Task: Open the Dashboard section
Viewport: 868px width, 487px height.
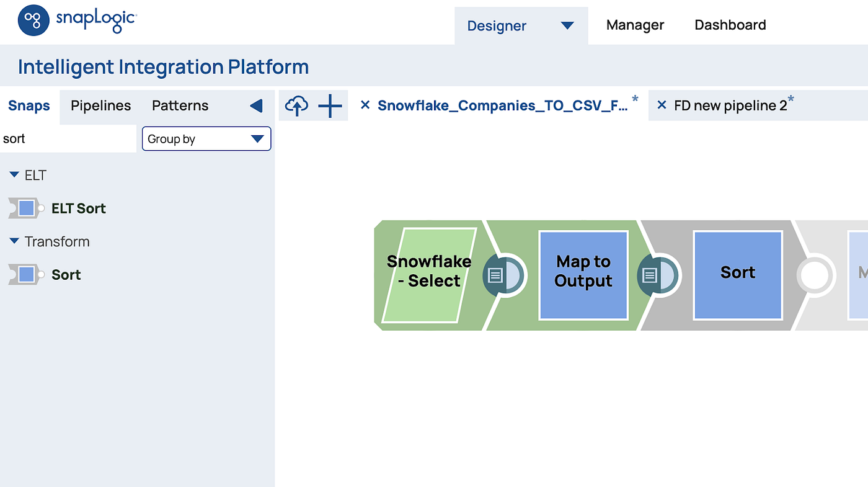Action: 730,25
